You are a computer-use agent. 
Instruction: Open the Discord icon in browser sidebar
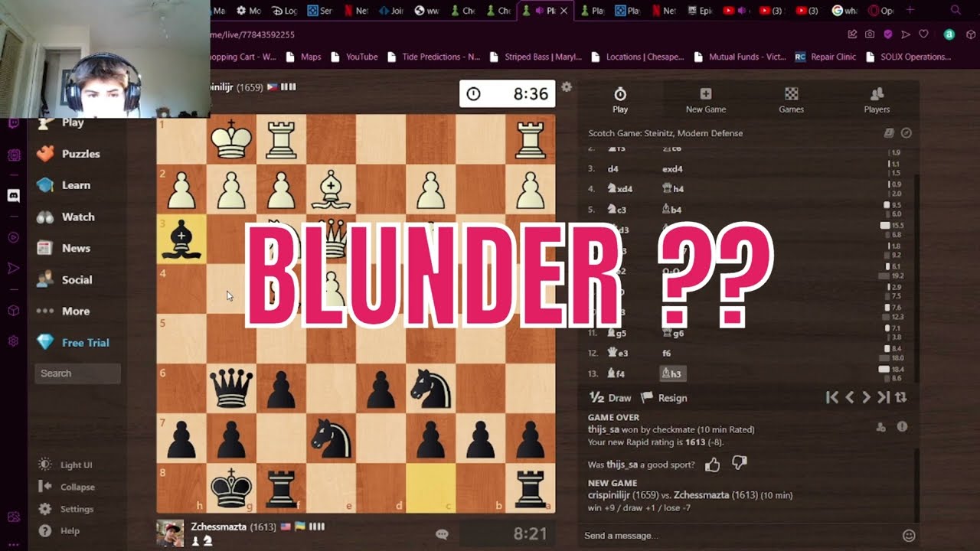(13, 196)
